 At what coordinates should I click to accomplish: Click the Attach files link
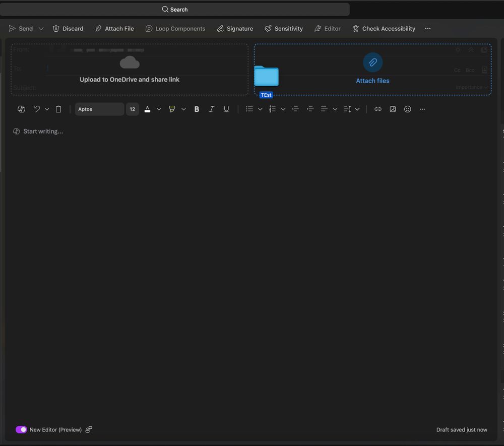click(x=372, y=81)
